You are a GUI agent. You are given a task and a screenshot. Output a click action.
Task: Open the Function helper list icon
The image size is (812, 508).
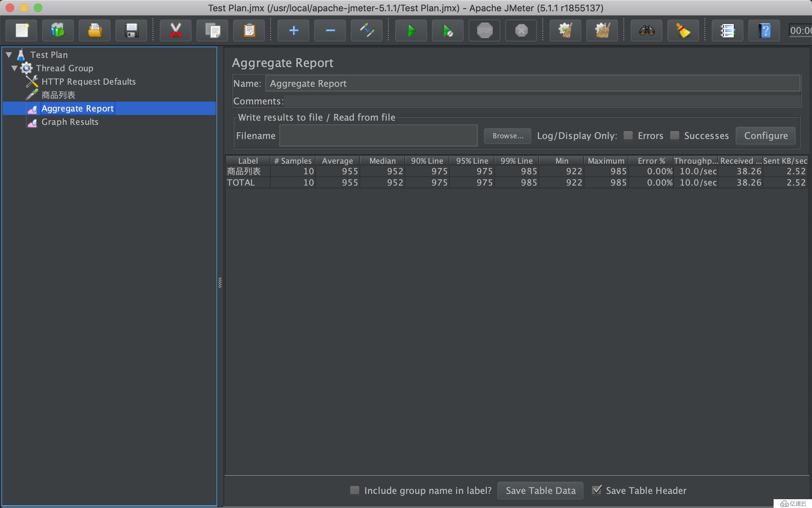point(727,30)
